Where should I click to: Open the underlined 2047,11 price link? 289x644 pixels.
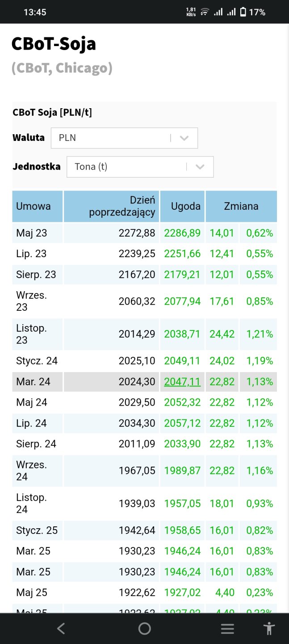point(182,381)
